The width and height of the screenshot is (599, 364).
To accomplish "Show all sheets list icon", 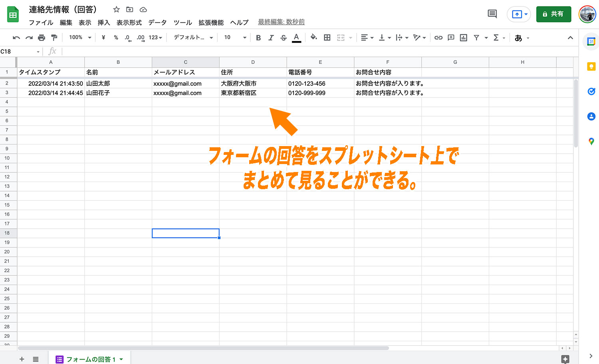I will pos(36,359).
